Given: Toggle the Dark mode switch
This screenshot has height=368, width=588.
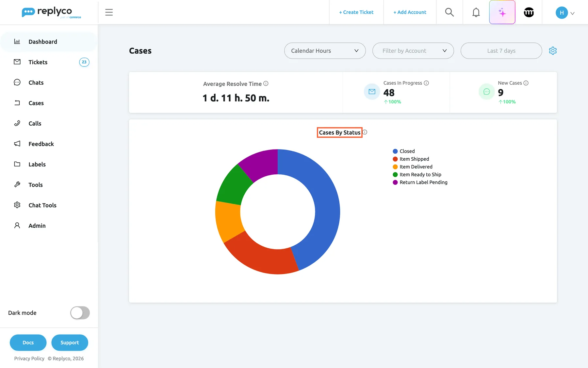Looking at the screenshot, I should coord(80,313).
